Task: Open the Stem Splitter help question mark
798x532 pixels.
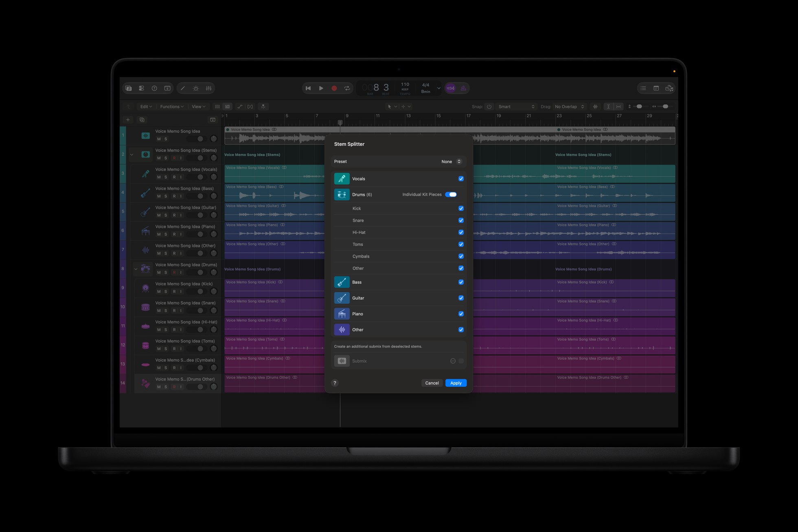Action: [x=335, y=383]
